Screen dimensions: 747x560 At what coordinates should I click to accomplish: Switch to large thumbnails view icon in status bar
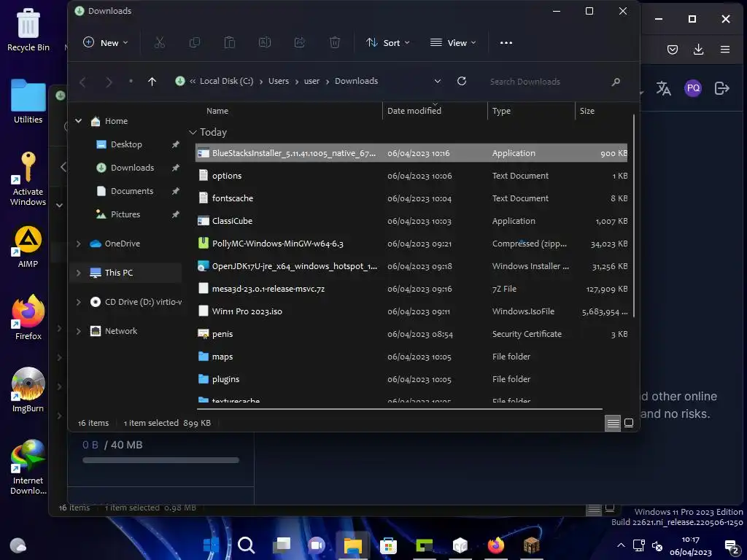629,423
